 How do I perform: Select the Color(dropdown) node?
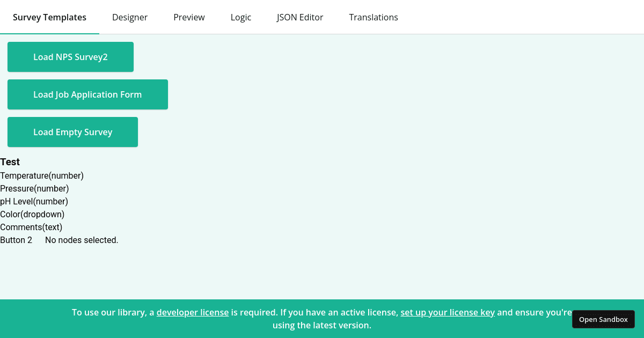tap(32, 214)
